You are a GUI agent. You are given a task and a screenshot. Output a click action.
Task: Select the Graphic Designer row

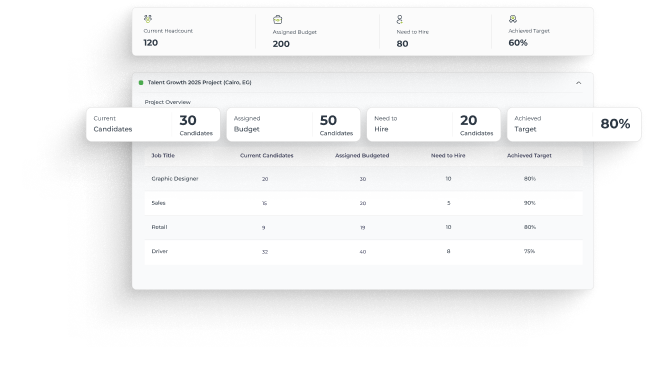coord(363,179)
